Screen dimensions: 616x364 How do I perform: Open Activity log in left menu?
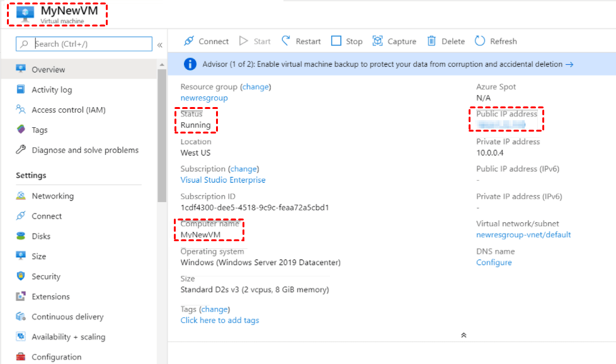click(52, 90)
